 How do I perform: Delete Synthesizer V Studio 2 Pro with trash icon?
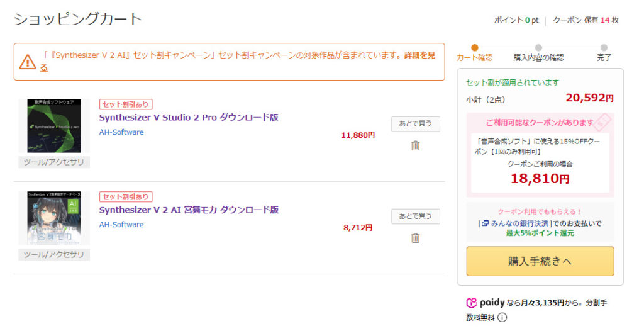coord(415,145)
